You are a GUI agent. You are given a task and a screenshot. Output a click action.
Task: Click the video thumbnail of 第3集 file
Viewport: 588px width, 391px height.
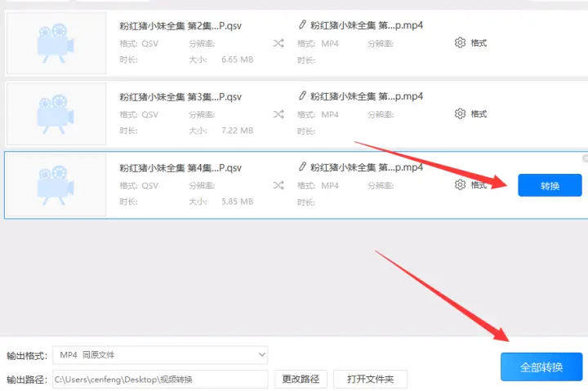tap(56, 114)
